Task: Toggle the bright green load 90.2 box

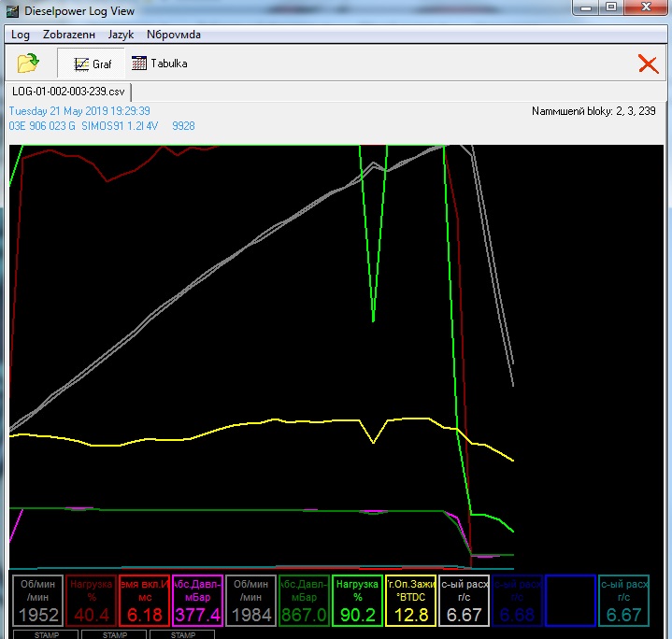Action: click(x=357, y=600)
